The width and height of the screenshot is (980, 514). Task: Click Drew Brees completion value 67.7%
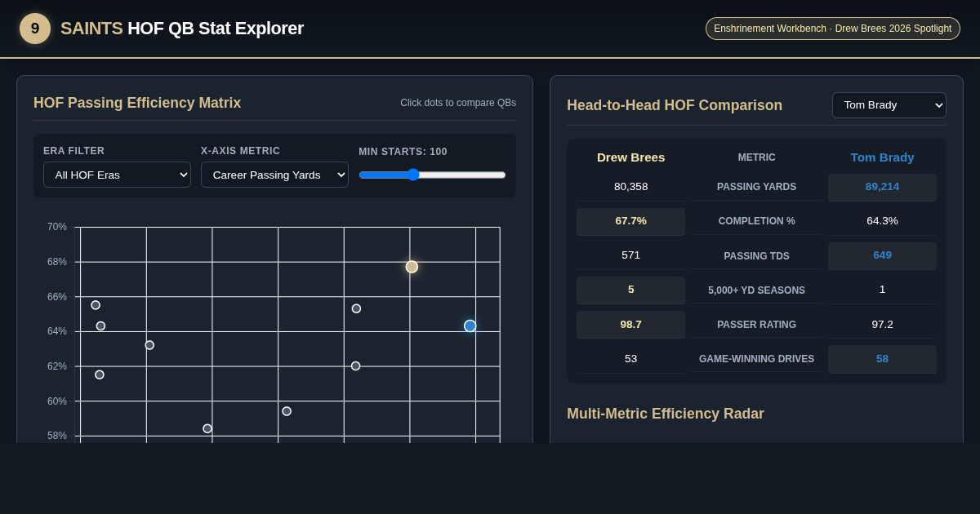[x=630, y=221]
